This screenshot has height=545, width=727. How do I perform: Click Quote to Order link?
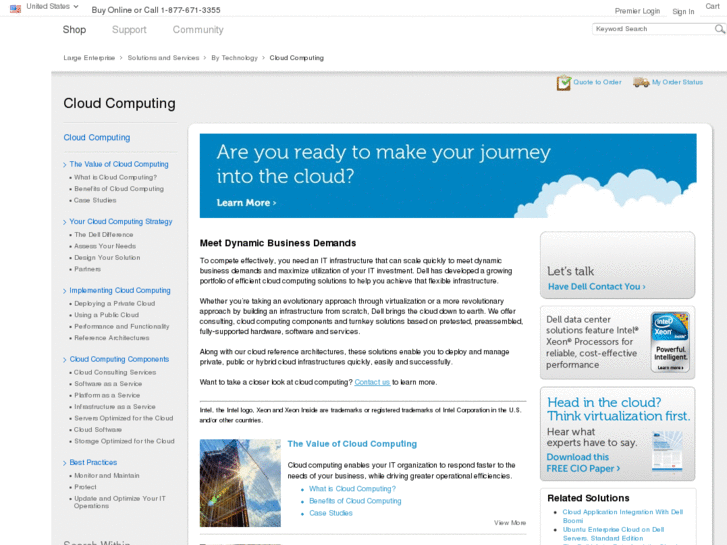597,82
